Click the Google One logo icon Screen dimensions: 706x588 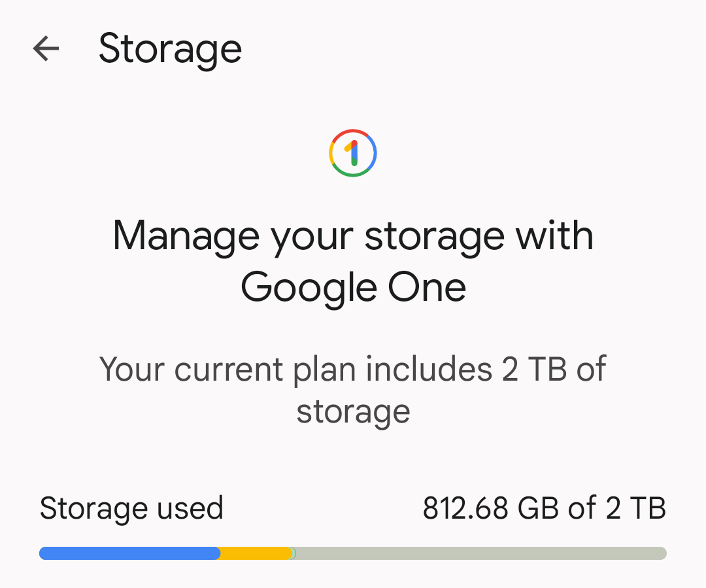[x=353, y=153]
